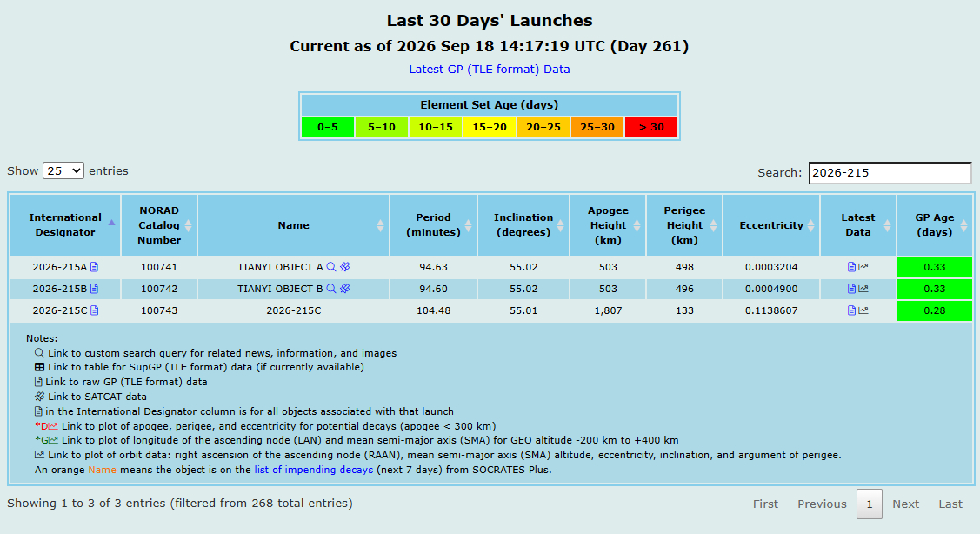980x534 pixels.
Task: Click period value 104.48
Action: 434,310
